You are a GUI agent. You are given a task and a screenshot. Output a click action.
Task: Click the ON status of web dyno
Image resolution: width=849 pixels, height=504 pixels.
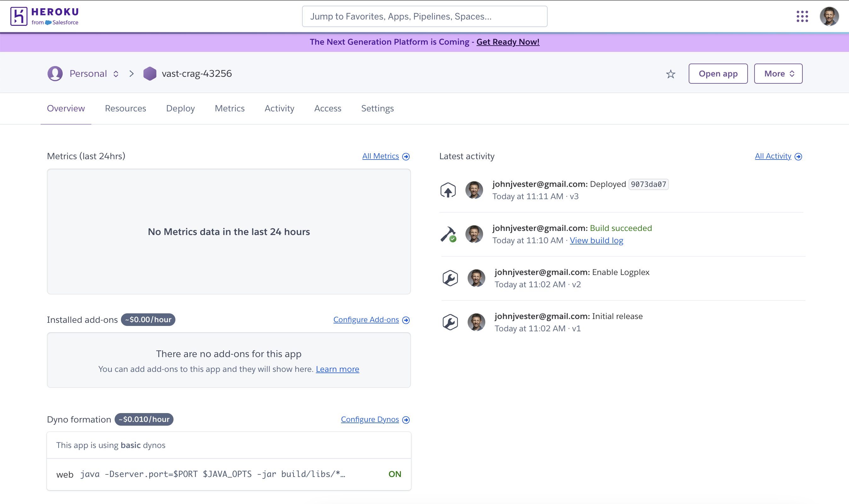[395, 474]
